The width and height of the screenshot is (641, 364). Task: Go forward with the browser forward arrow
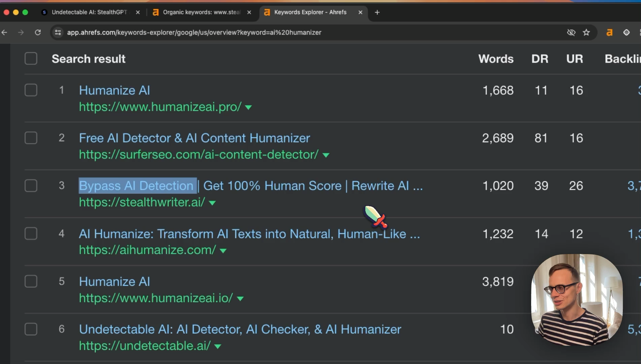pyautogui.click(x=21, y=32)
